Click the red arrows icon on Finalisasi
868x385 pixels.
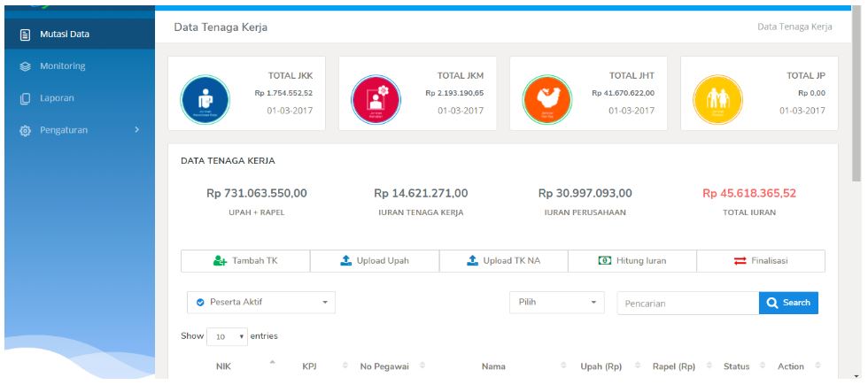pos(740,261)
